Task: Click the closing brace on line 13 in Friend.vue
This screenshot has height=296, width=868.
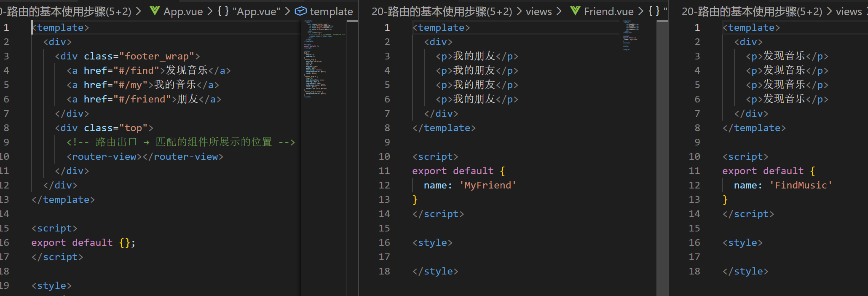Action: tap(415, 199)
